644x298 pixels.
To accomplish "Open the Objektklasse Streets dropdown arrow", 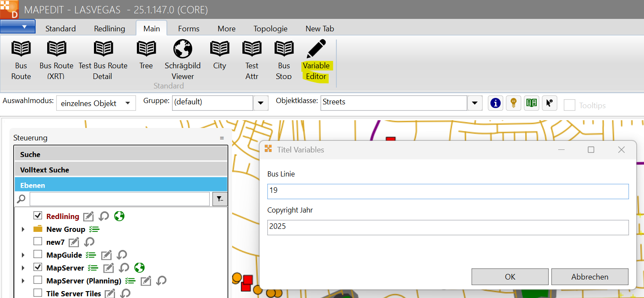I will (475, 103).
